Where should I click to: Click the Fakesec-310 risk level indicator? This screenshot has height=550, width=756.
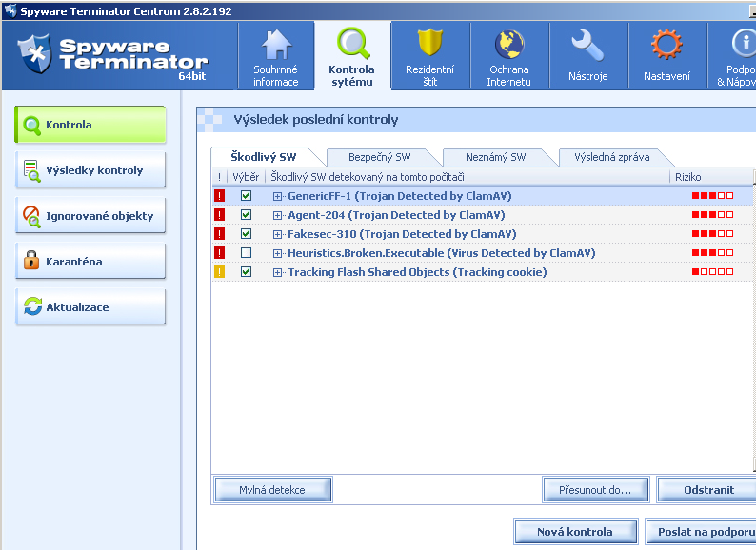coord(712,234)
